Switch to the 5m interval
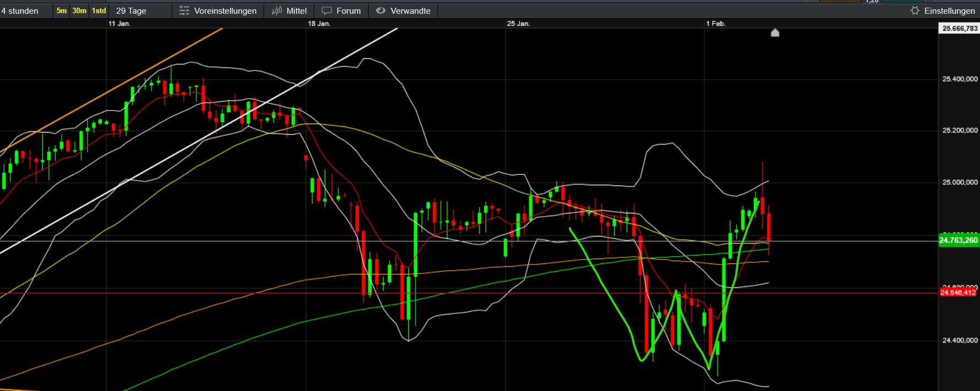 [x=62, y=11]
